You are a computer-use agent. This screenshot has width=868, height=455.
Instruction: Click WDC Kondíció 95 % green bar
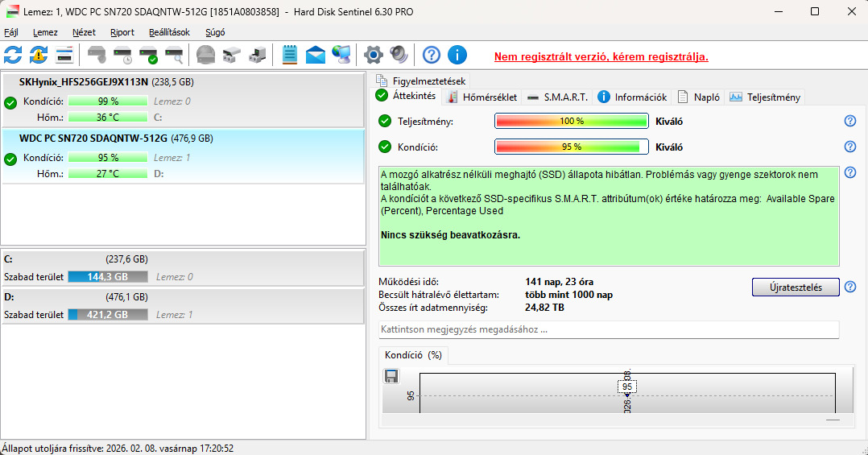pos(108,158)
